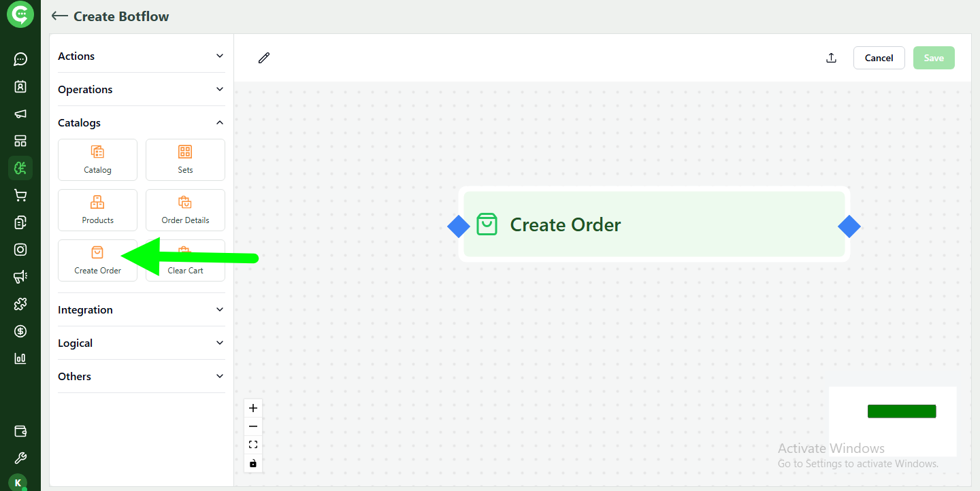Click the Cancel button
Image resolution: width=980 pixels, height=491 pixels.
(x=879, y=58)
